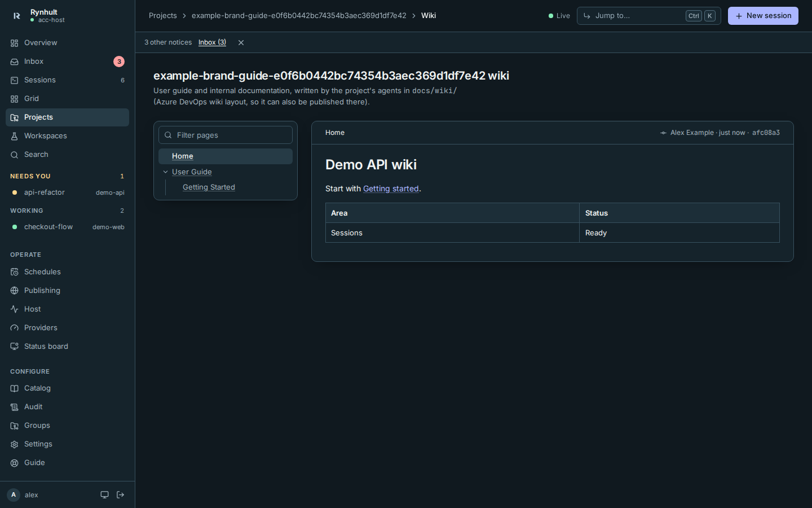Open the User Guide wiki page

click(x=192, y=172)
